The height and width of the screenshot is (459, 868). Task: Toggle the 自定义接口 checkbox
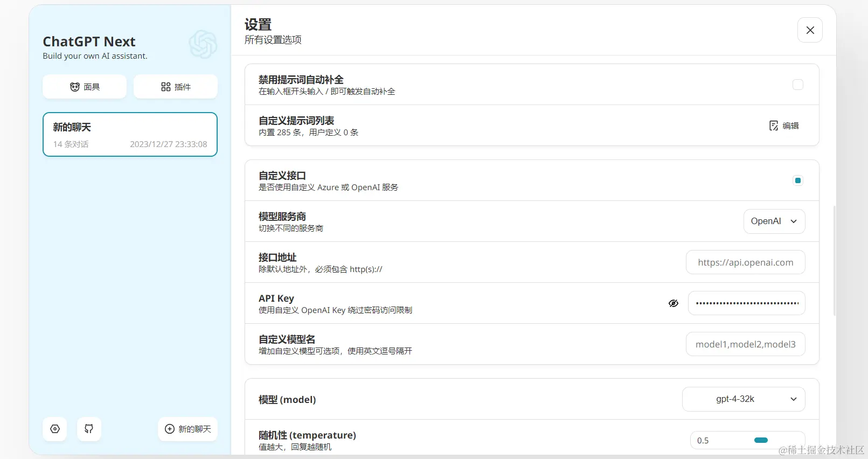tap(798, 180)
